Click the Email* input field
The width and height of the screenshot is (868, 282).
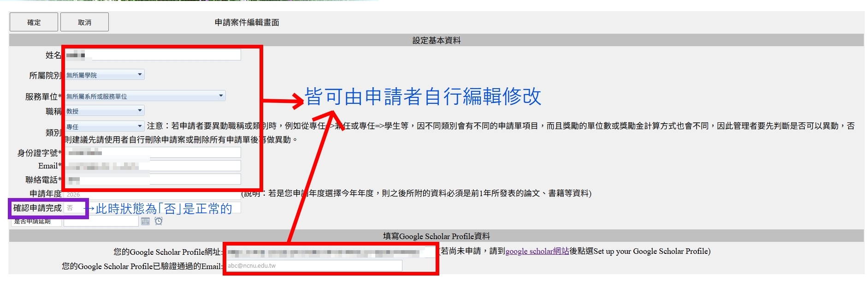coord(152,166)
